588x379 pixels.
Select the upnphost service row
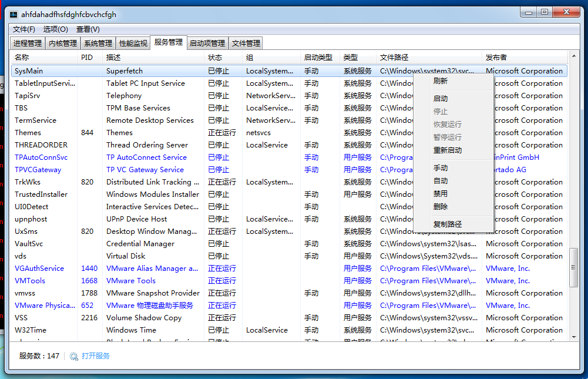click(289, 219)
